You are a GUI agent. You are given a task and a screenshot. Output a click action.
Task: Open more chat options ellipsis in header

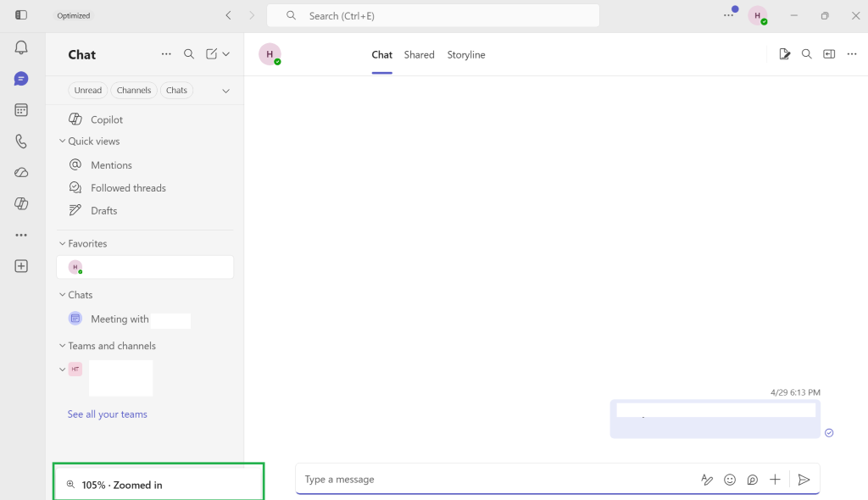852,53
